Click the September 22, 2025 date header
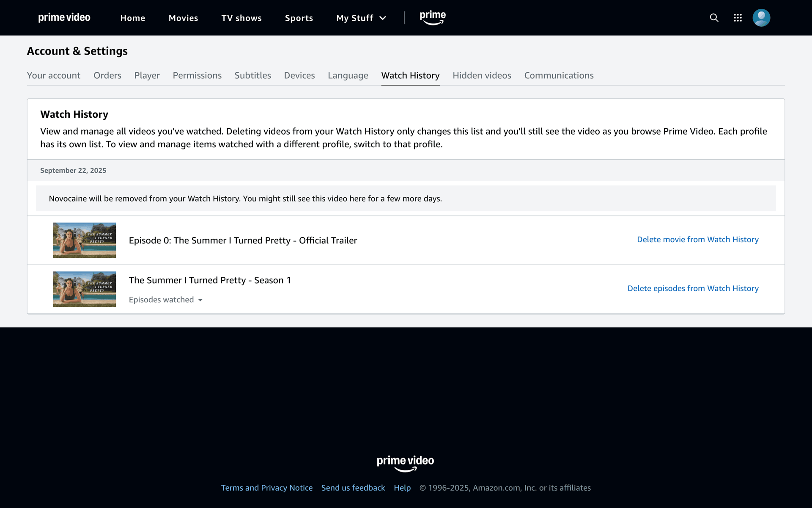The image size is (812, 508). (73, 170)
